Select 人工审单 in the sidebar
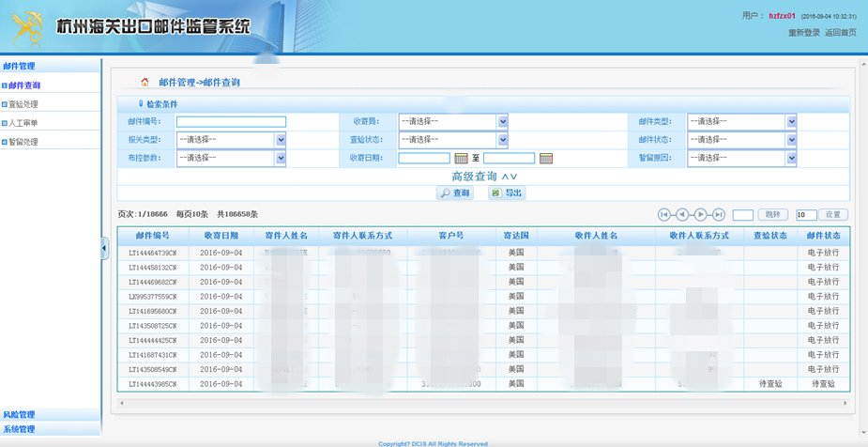The width and height of the screenshot is (868, 447). [23, 123]
